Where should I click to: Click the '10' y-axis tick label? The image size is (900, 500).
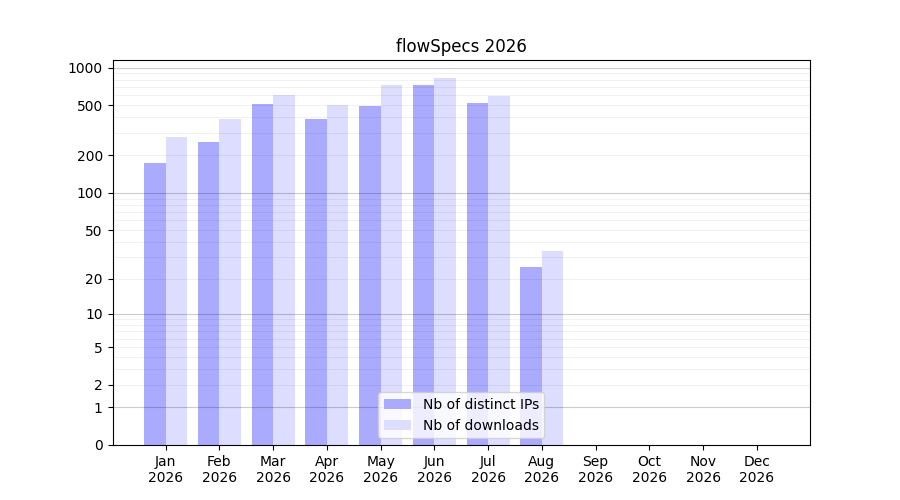(94, 315)
